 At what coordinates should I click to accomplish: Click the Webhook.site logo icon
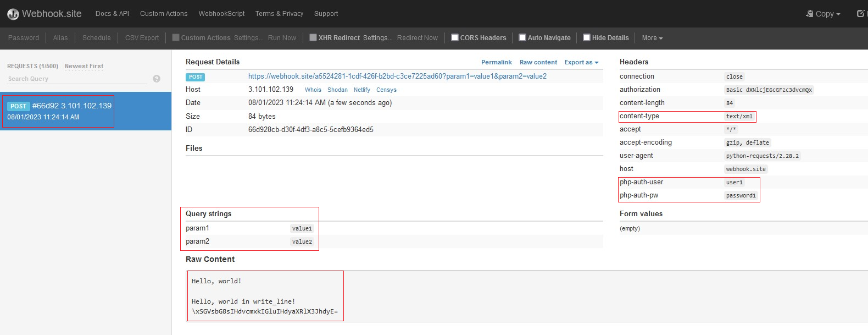coord(13,14)
